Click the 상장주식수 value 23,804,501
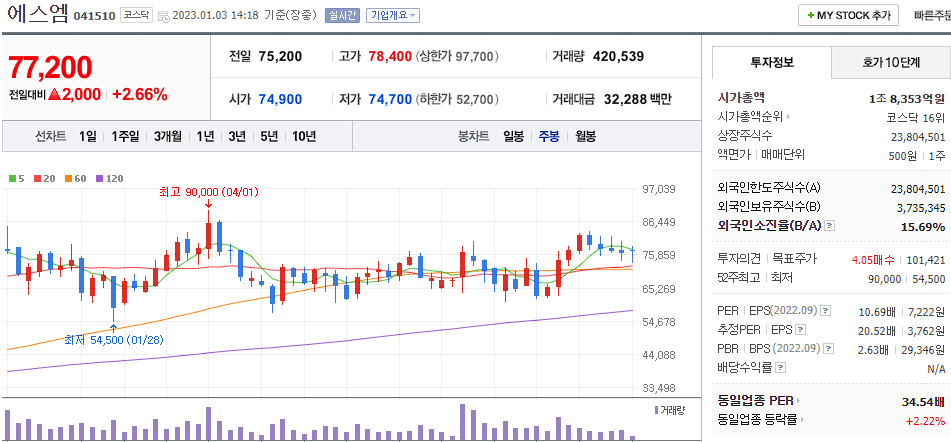Screen dimensions: 951x442 pos(918,136)
